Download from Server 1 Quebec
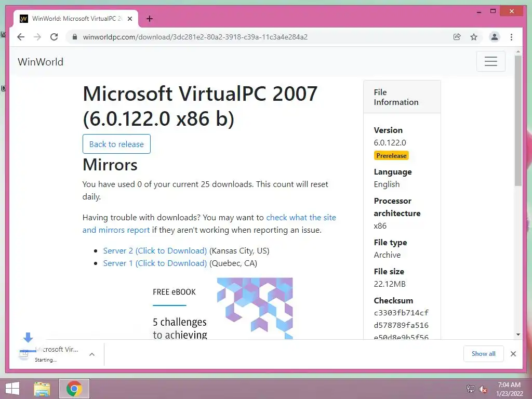 [x=155, y=263]
